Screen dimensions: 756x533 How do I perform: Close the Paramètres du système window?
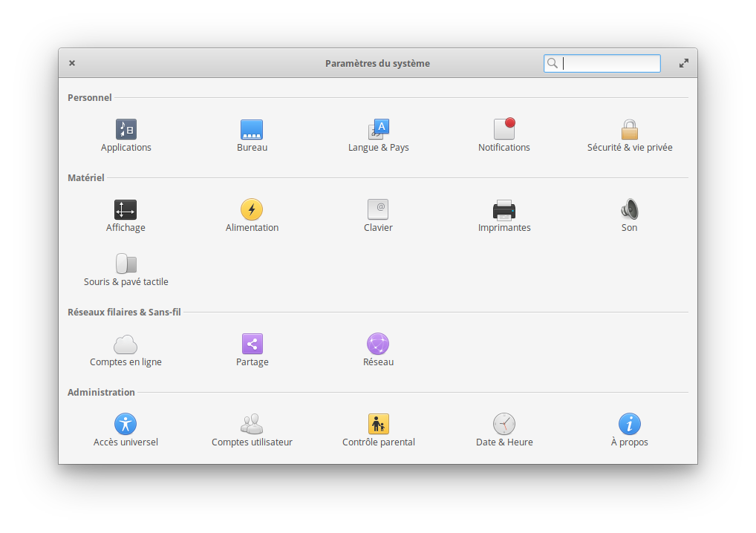(x=72, y=63)
